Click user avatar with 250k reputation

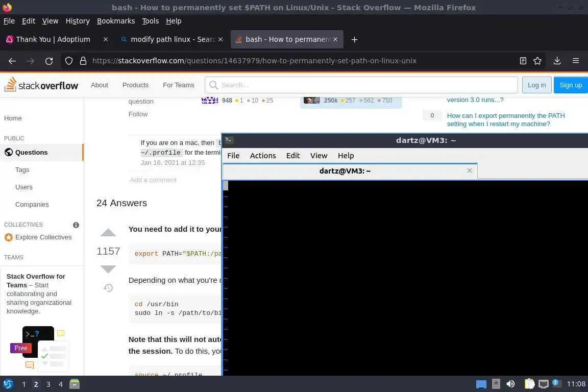tap(311, 101)
